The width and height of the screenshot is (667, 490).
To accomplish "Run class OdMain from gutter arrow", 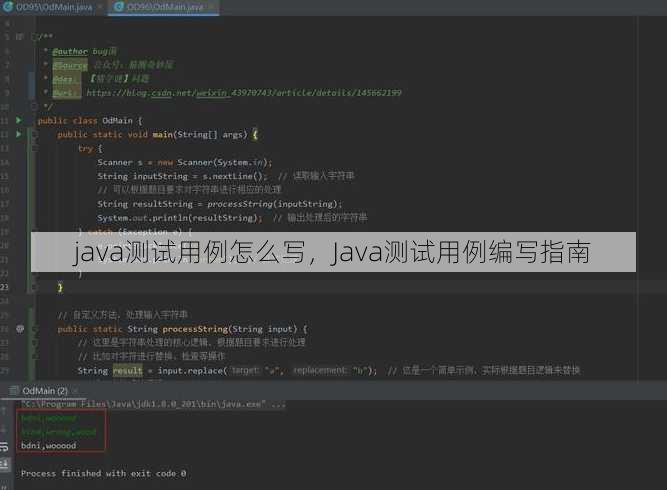I will click(18, 120).
